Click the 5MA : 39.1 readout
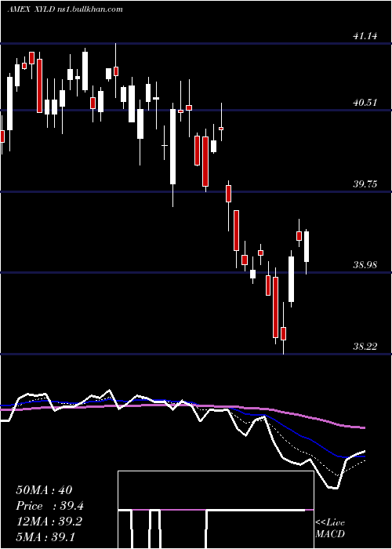The width and height of the screenshot is (392, 549). point(45,536)
